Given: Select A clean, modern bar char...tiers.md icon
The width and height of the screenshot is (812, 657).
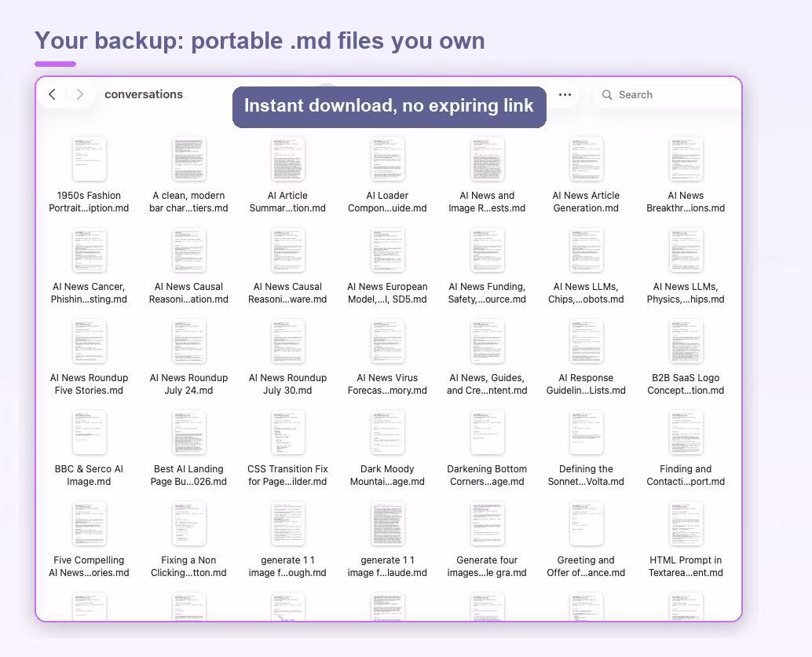Looking at the screenshot, I should (188, 159).
